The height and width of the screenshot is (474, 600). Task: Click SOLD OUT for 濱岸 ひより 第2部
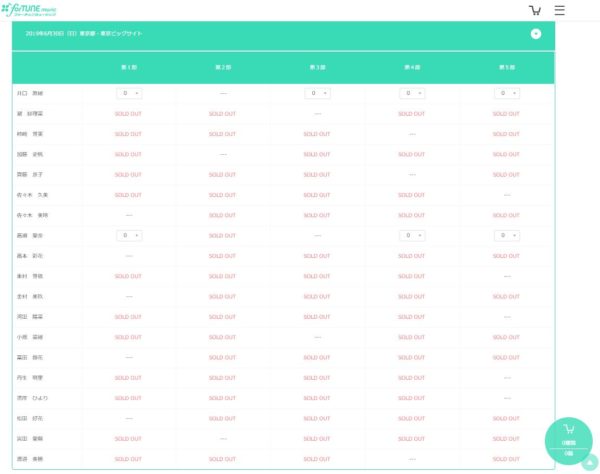[x=222, y=398]
